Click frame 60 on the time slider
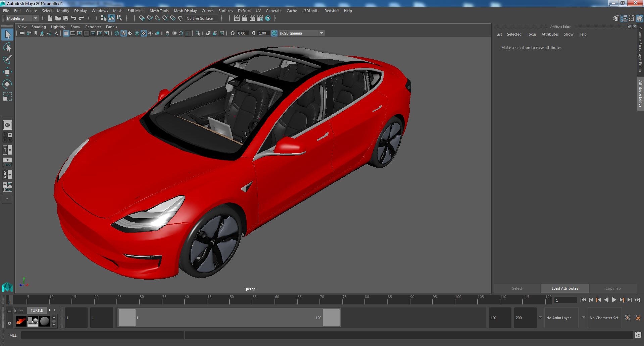The height and width of the screenshot is (346, 644). (277, 300)
